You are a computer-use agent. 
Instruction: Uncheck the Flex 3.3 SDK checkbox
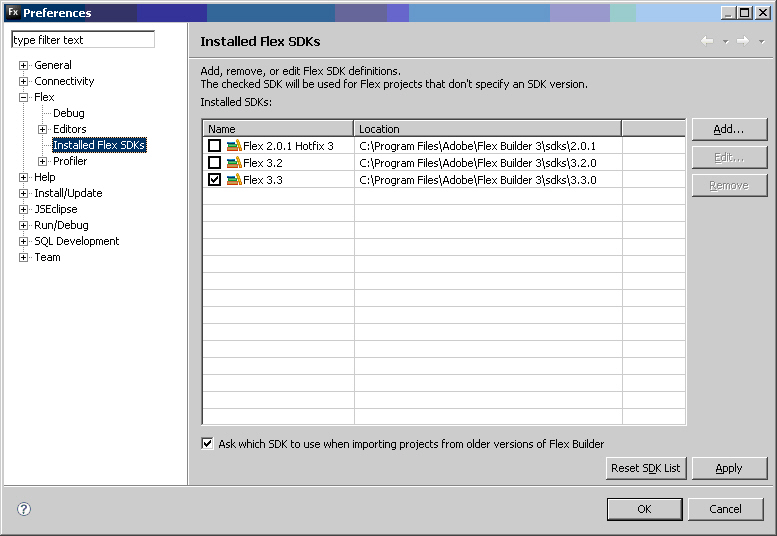(215, 179)
